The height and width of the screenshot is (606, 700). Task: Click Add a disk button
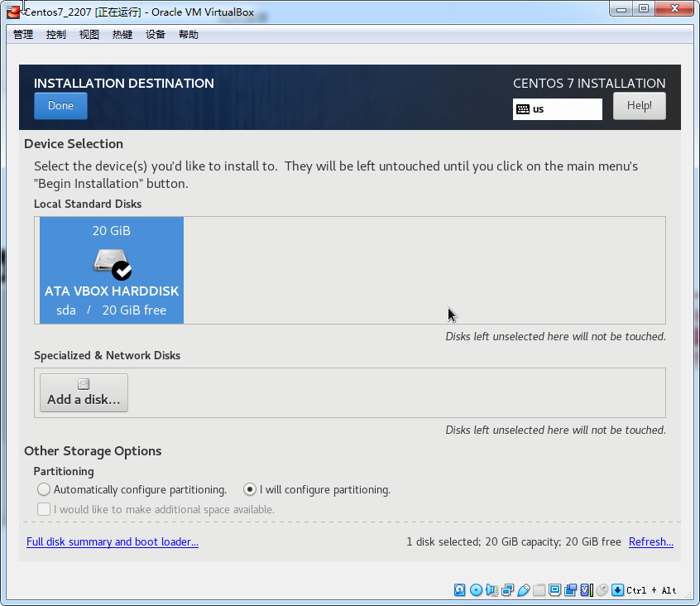tap(84, 392)
